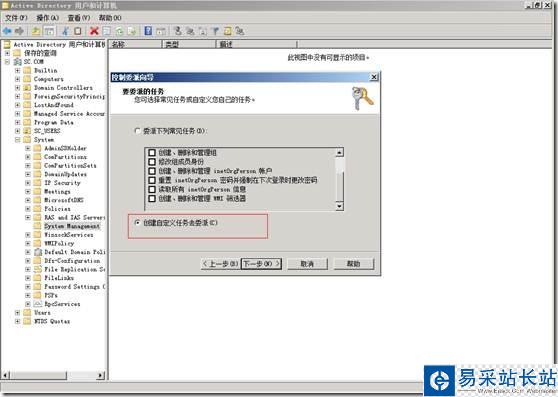558x397 pixels.
Task: Collapse the SC.COM domain node
Action: click(x=7, y=62)
